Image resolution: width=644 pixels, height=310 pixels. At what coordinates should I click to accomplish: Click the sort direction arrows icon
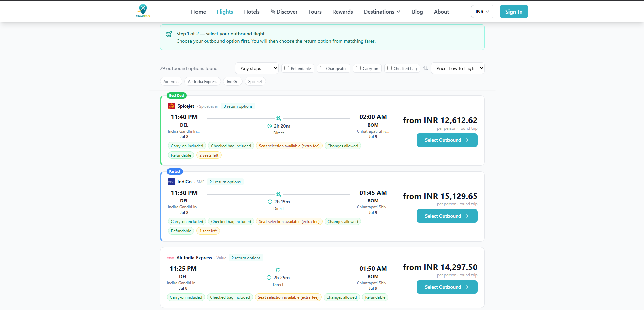(x=425, y=68)
